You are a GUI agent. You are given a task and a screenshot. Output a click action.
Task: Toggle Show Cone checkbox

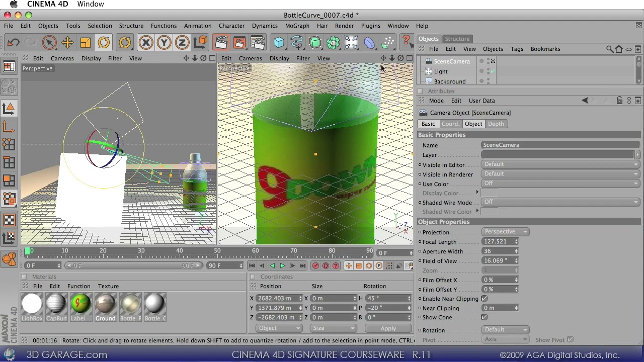484,317
